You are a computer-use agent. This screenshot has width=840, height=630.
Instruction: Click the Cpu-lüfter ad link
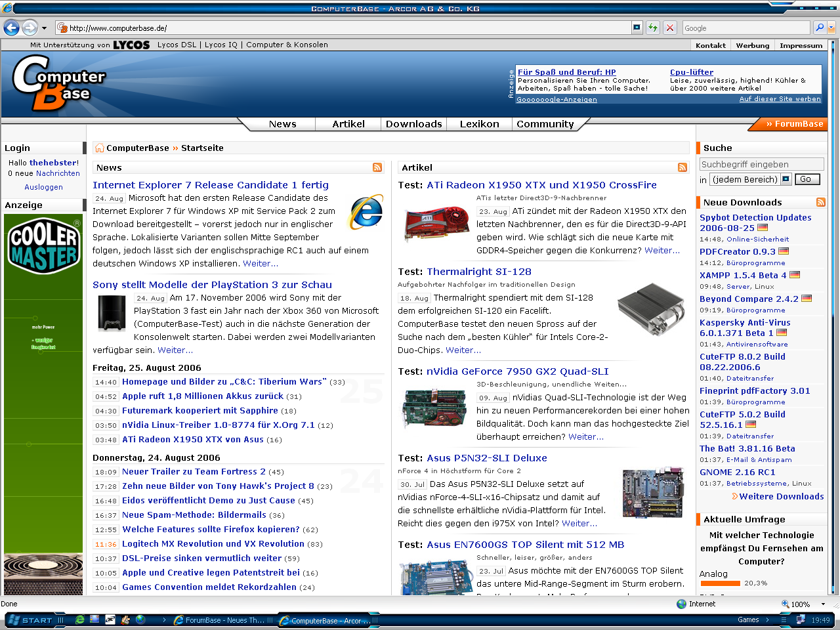692,72
